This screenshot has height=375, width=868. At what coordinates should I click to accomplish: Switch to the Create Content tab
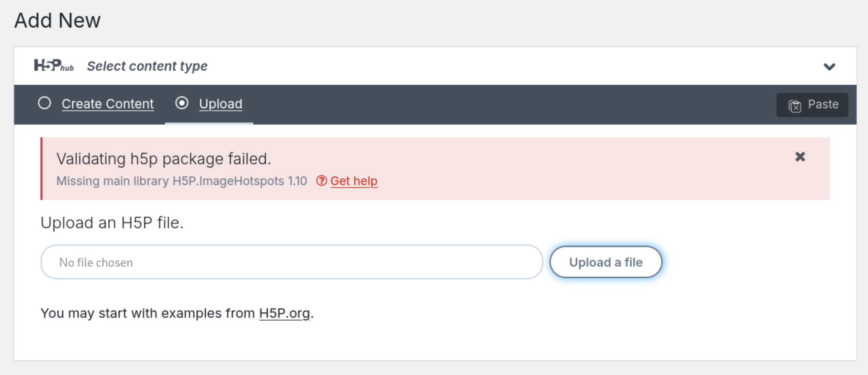[x=107, y=104]
